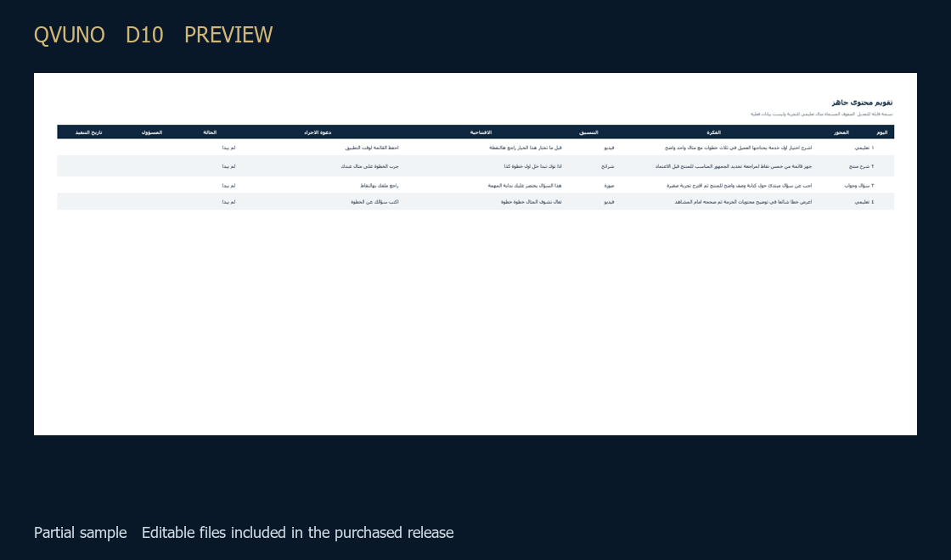Viewport: 951px width, 560px height.
Task: Select the 'الفكرة' column header
Action: (714, 132)
